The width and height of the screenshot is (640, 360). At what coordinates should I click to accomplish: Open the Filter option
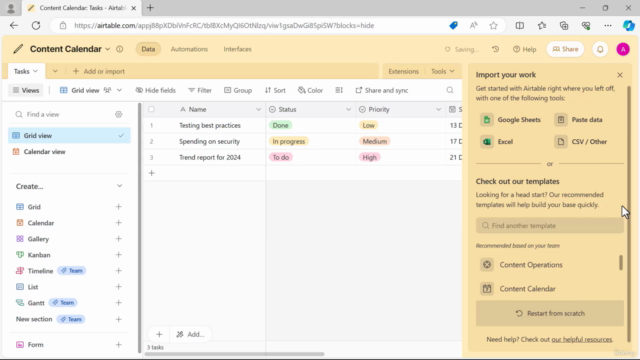pos(200,90)
